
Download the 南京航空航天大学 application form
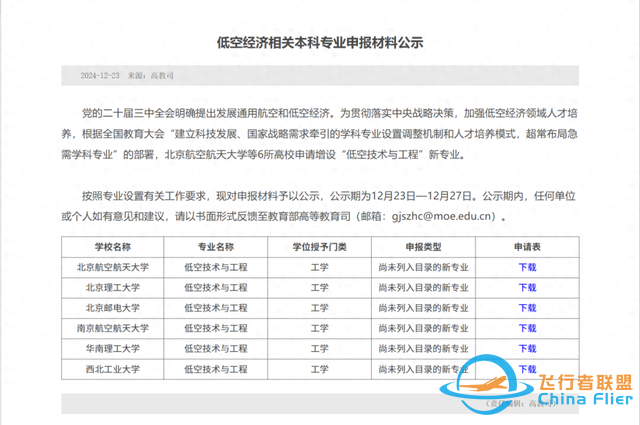click(x=527, y=329)
